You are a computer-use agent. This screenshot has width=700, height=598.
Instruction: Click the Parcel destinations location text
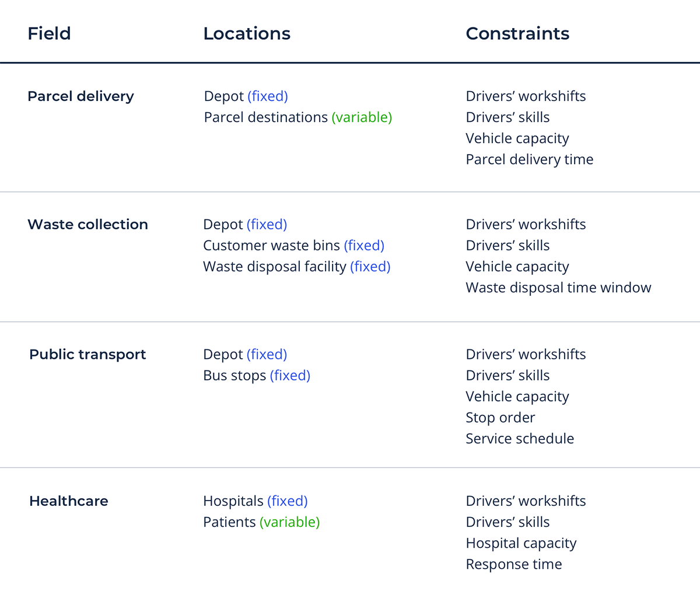click(x=265, y=117)
